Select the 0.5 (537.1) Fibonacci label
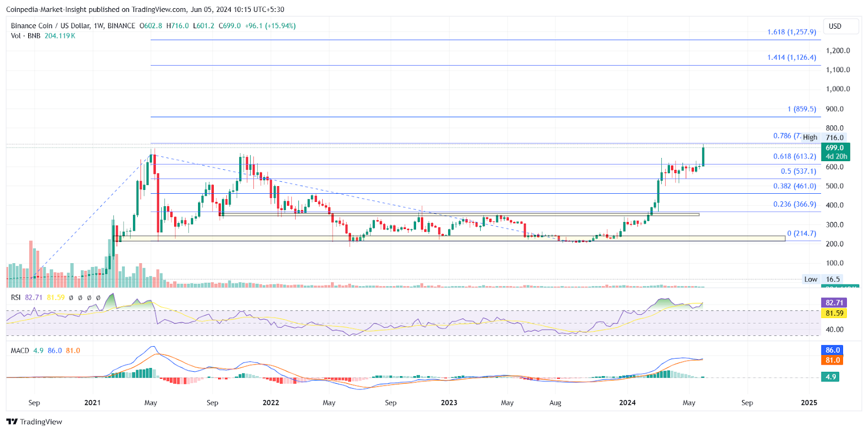 [x=799, y=171]
